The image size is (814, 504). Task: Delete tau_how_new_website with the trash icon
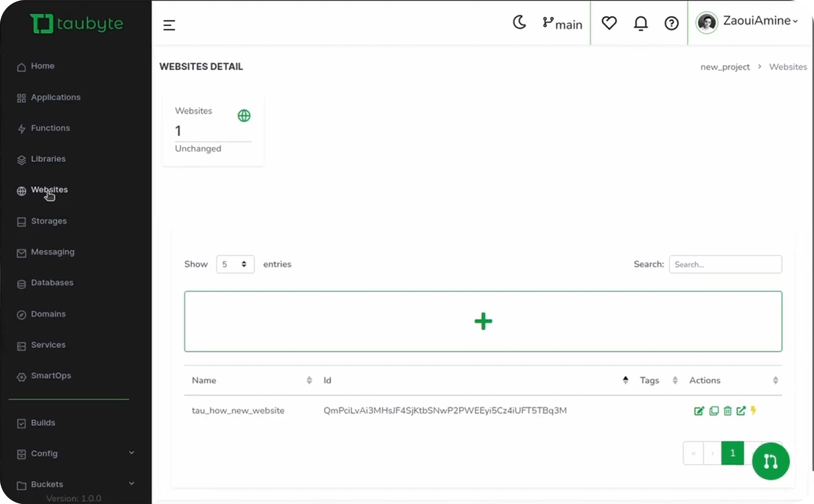[727, 411]
